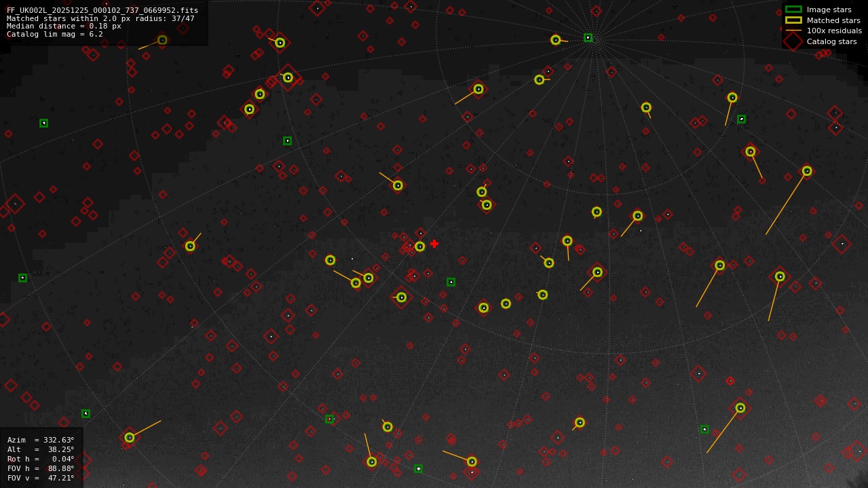Click the 'Image stars' legend label

tap(829, 10)
